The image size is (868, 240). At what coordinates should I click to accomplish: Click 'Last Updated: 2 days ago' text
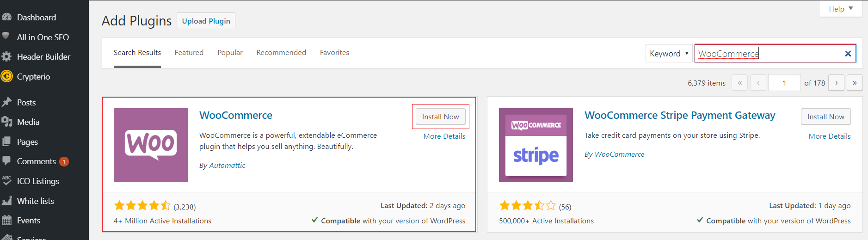tap(423, 205)
